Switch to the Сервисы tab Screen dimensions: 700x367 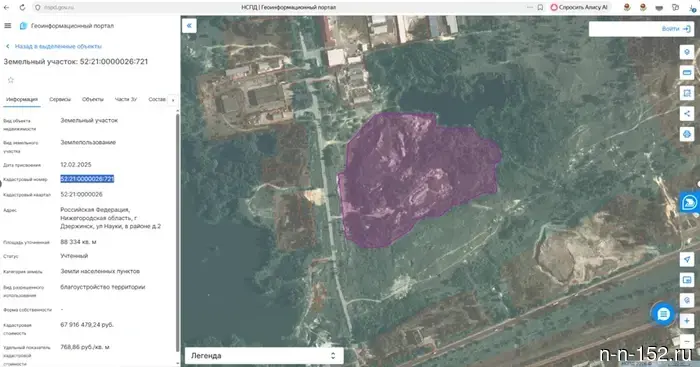60,100
